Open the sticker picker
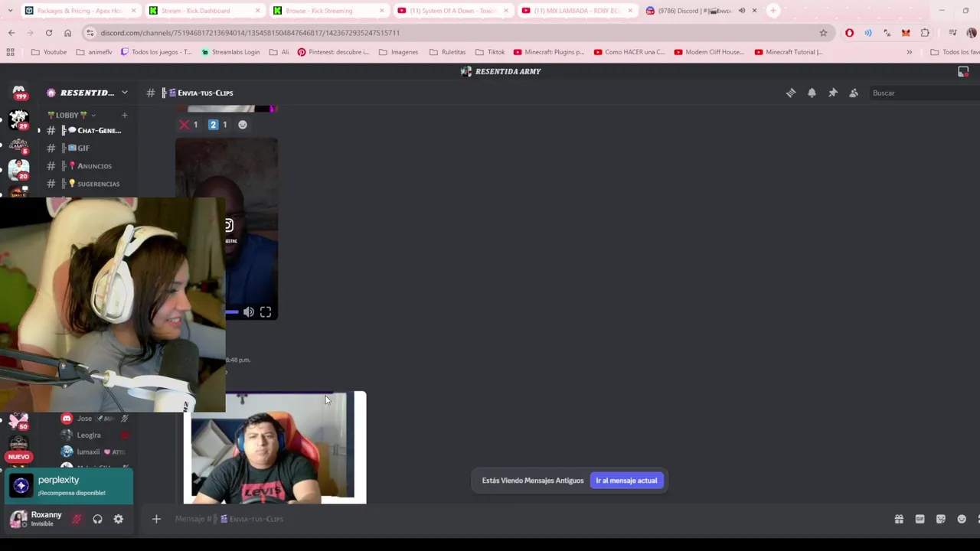The width and height of the screenshot is (980, 551). coord(941,519)
